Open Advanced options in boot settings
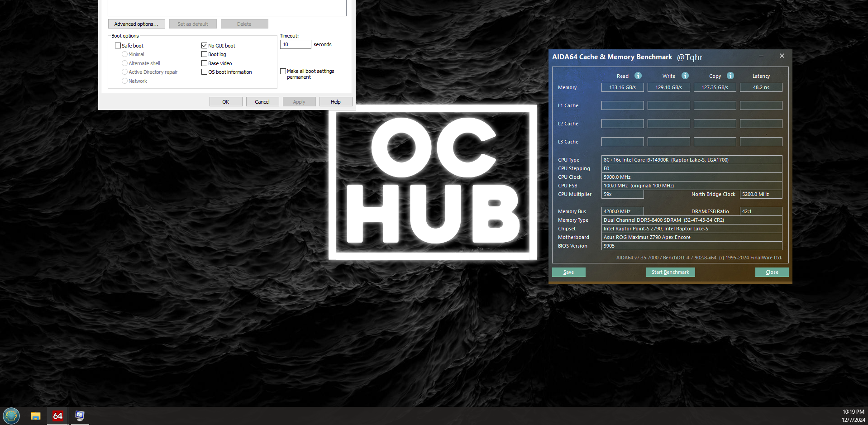Screen dimensions: 868x425 [136, 24]
